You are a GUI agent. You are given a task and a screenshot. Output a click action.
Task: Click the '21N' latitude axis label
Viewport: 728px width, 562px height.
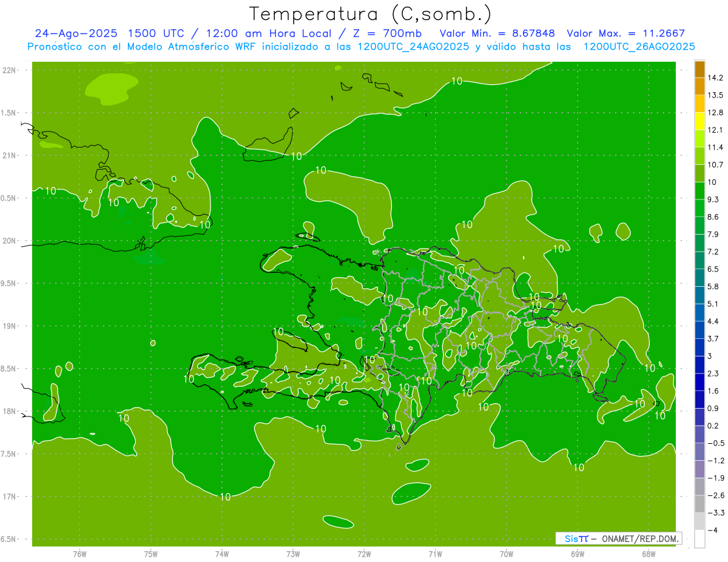point(10,156)
